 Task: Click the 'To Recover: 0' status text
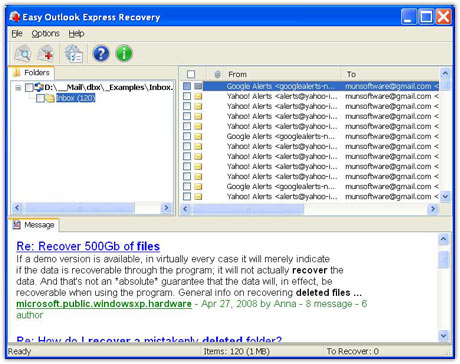point(353,351)
